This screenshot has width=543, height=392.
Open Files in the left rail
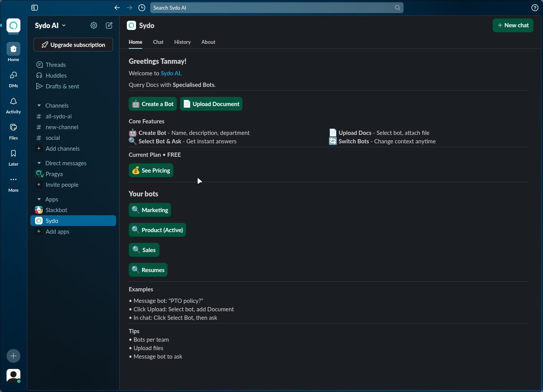pos(13,131)
